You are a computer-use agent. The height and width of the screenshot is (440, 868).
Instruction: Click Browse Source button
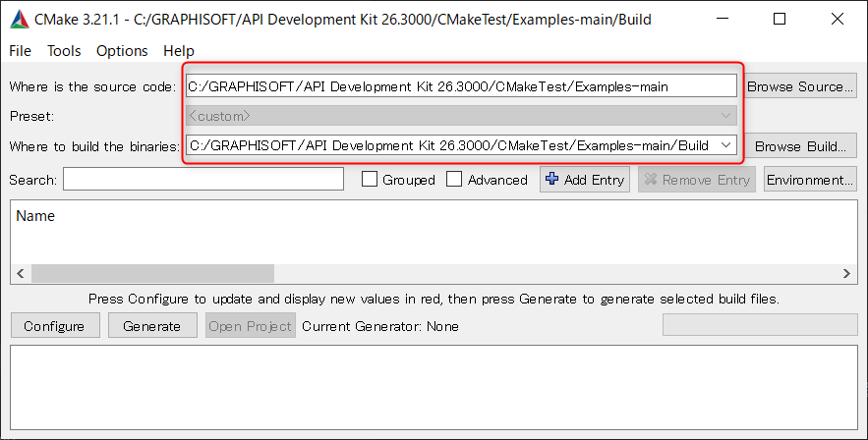[800, 86]
